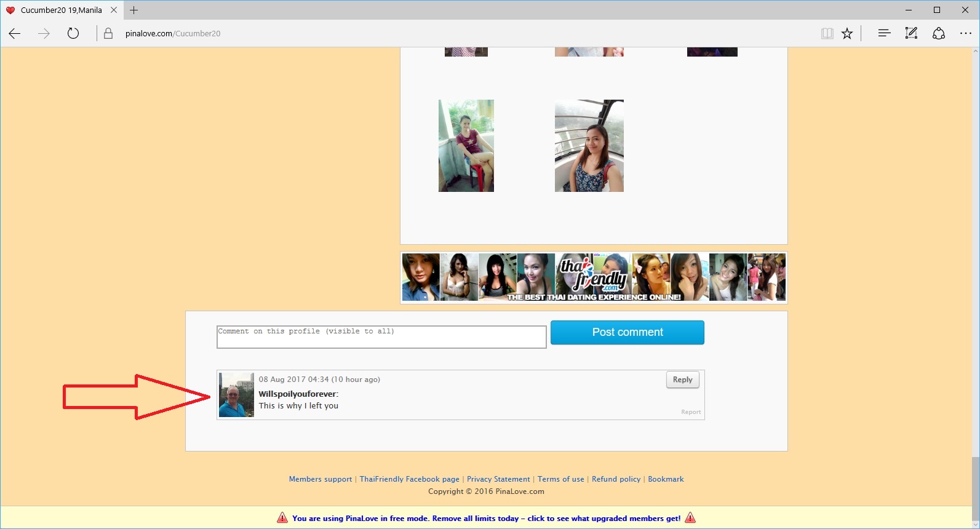This screenshot has width=980, height=529.
Task: Click the comment timestamp 08 Aug 2017
Action: click(319, 380)
